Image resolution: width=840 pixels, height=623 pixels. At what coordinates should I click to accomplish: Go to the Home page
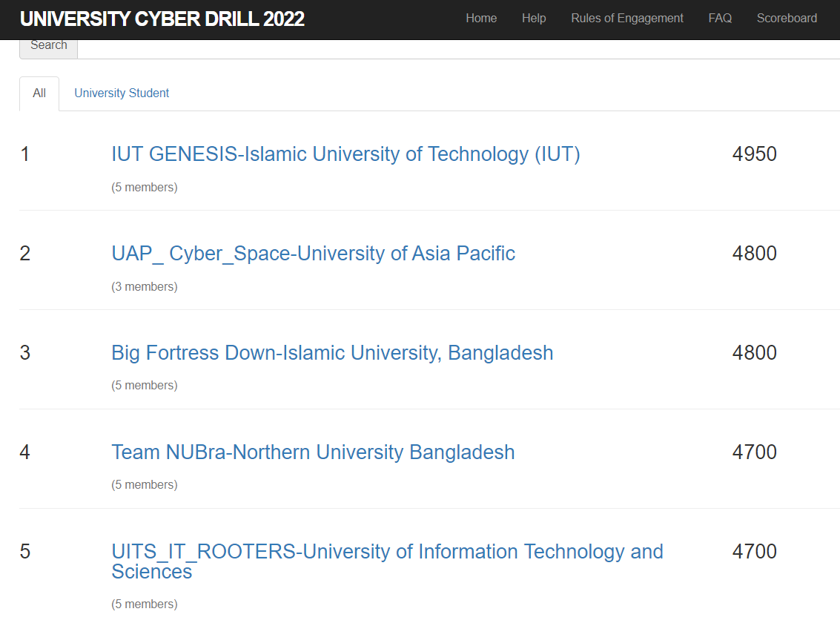[481, 19]
